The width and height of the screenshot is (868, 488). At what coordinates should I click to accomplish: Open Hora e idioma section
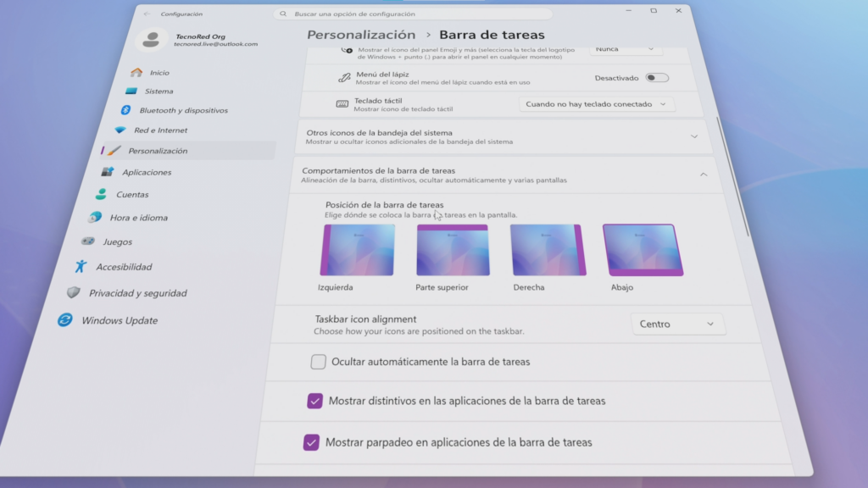[138, 218]
